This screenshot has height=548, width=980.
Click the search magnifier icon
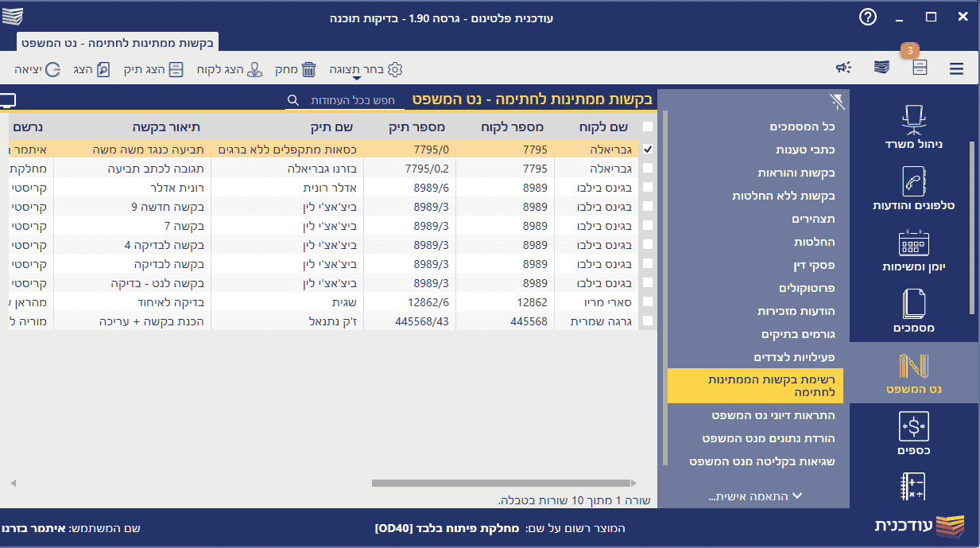click(293, 100)
